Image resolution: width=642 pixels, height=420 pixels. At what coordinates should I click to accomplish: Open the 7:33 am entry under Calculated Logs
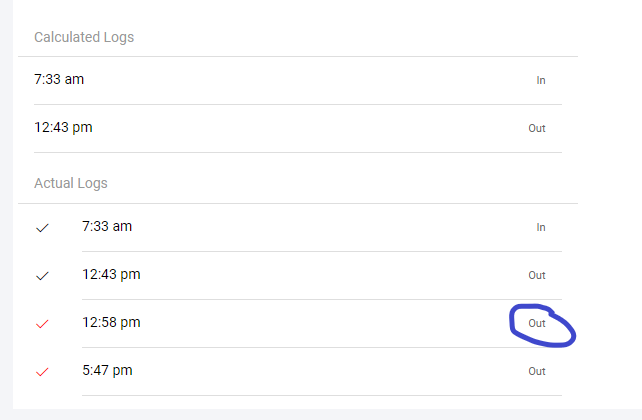point(59,79)
